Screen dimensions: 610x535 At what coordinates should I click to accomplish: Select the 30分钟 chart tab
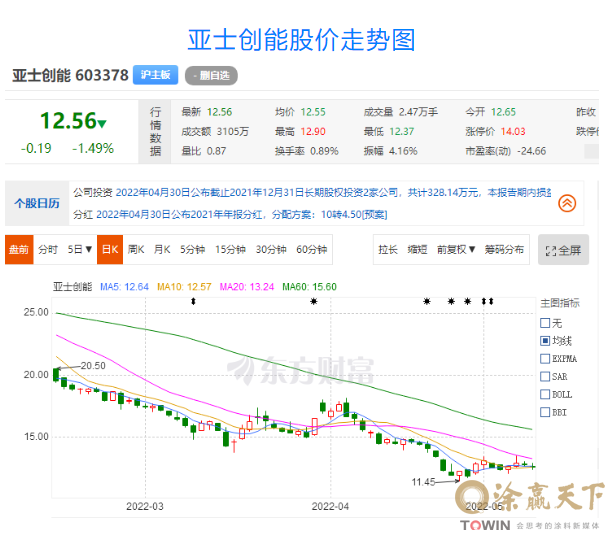coord(271,249)
